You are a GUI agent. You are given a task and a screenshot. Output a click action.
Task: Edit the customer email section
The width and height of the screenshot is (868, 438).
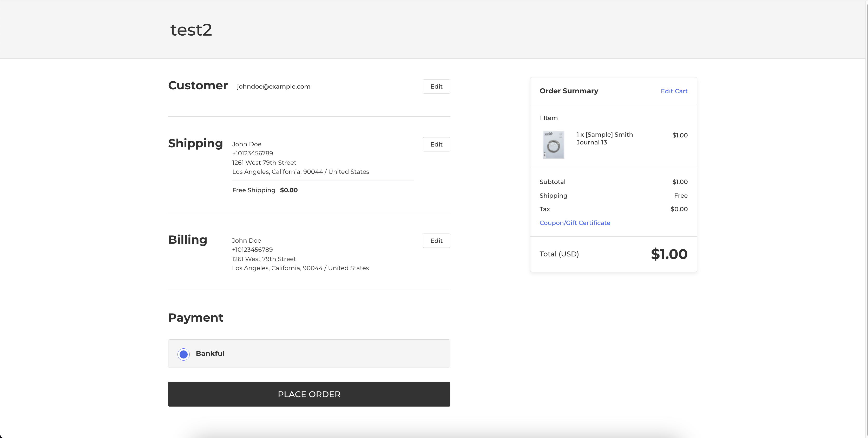(436, 87)
